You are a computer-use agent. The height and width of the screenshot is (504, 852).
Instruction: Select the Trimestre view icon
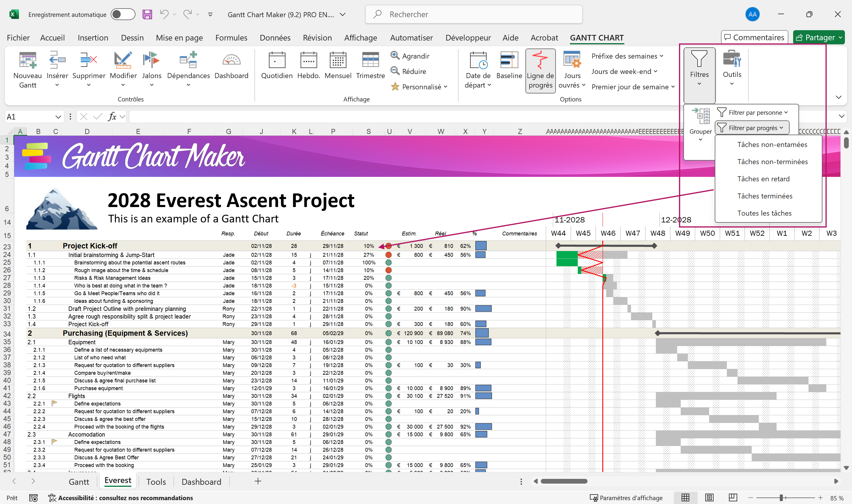370,60
